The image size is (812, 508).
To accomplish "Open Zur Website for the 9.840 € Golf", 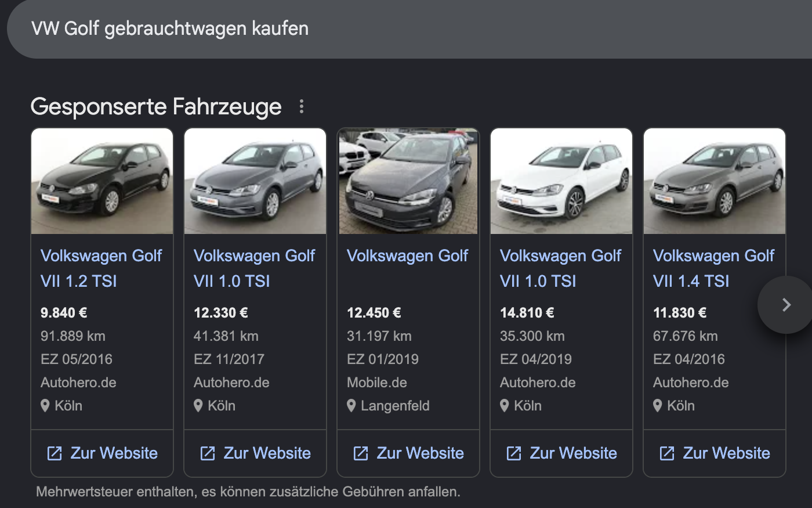I will 102,453.
